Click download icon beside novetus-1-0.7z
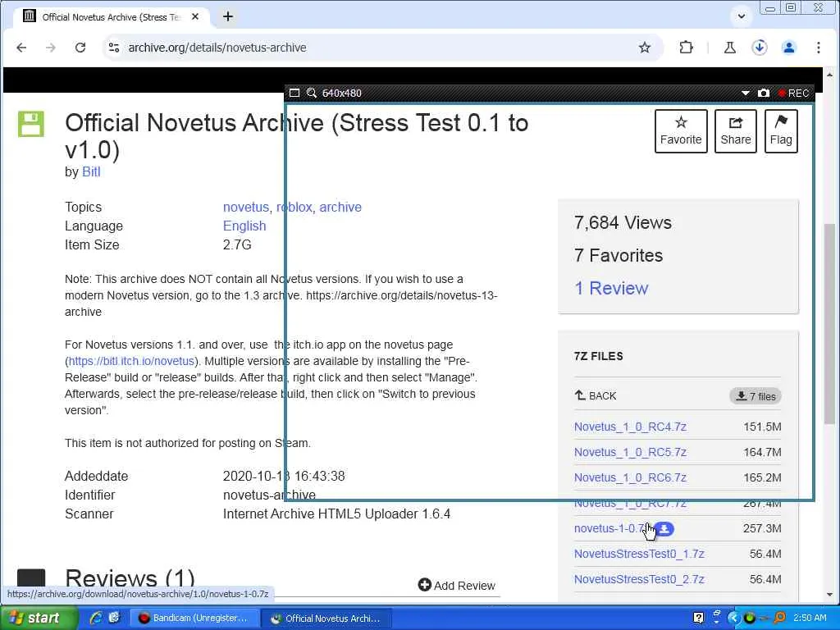This screenshot has height=630, width=840. pos(664,529)
